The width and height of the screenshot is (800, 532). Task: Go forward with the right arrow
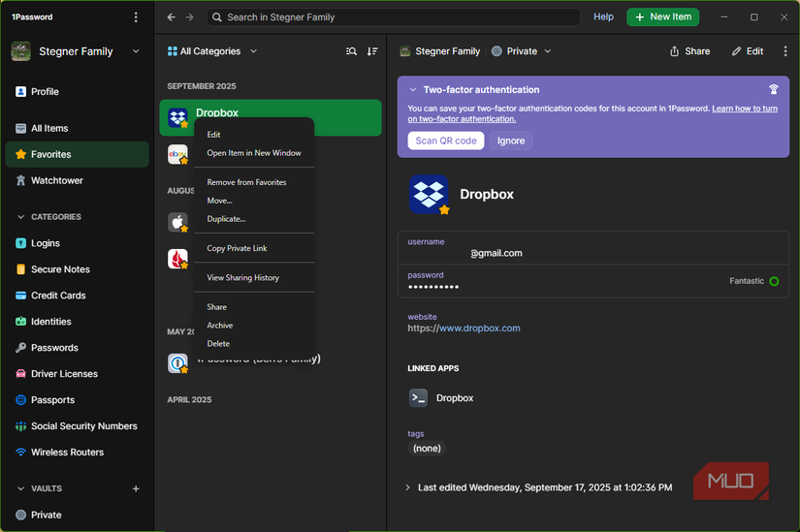(190, 17)
